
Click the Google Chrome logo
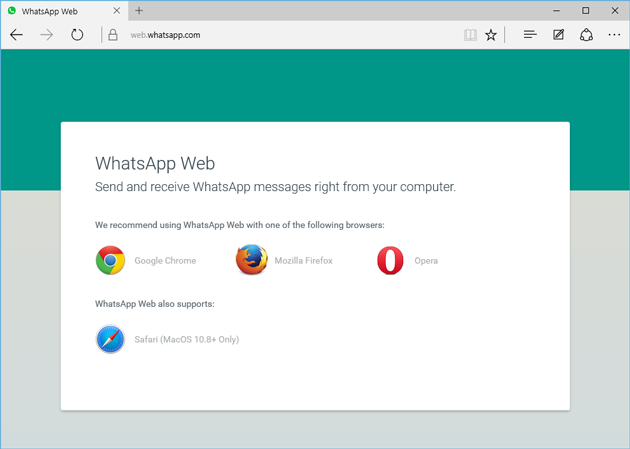coord(110,260)
